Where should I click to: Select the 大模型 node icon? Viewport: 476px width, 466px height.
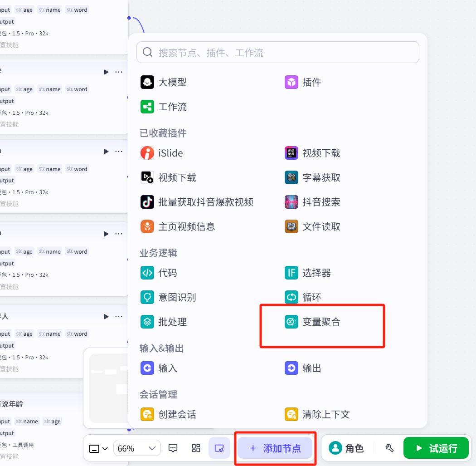click(147, 82)
